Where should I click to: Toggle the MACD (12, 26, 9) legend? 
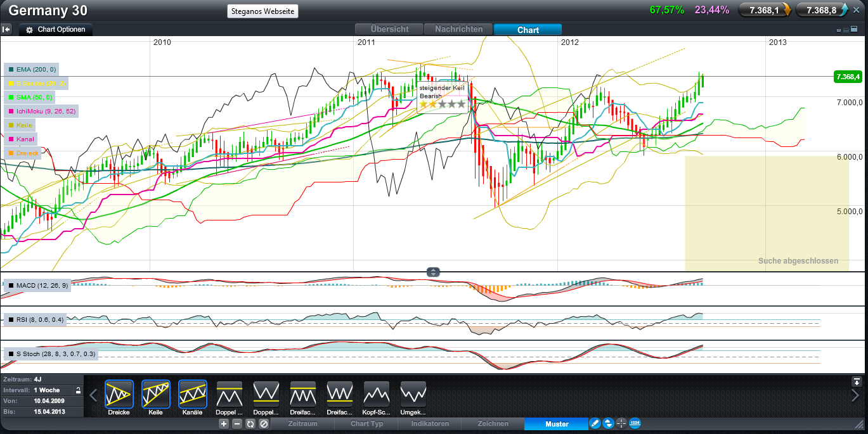pyautogui.click(x=37, y=286)
